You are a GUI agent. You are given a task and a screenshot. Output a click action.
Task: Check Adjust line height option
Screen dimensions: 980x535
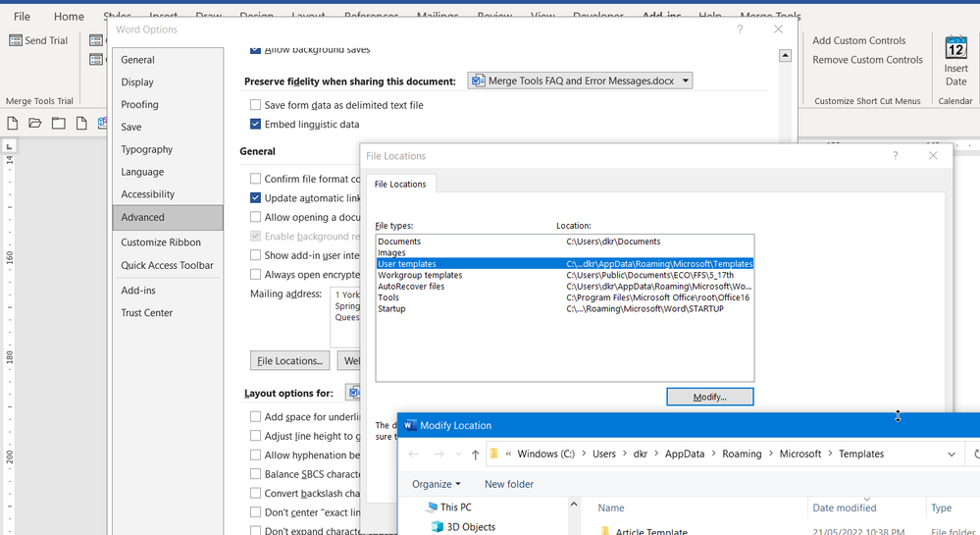255,436
